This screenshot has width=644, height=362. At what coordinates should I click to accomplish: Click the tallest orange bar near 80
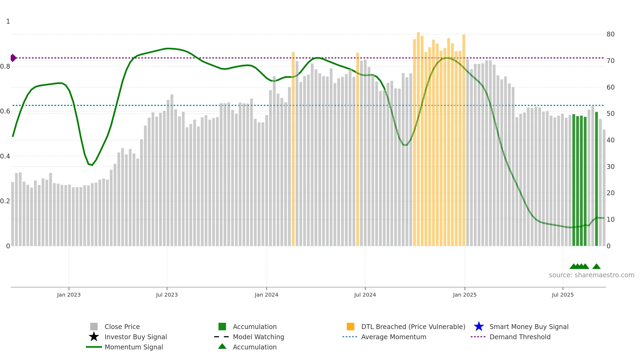(418, 139)
